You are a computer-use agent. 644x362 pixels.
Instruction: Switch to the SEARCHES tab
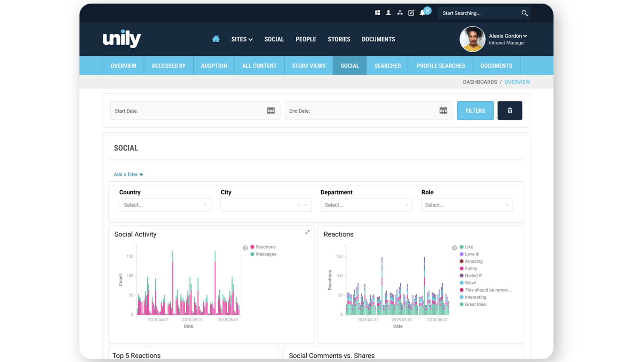[x=388, y=66]
